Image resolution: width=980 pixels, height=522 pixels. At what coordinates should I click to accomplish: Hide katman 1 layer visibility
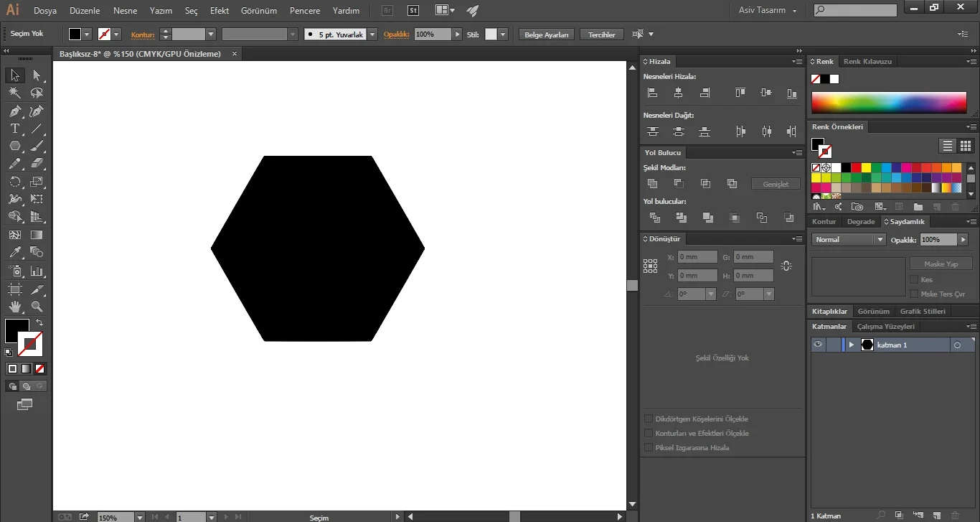(817, 345)
